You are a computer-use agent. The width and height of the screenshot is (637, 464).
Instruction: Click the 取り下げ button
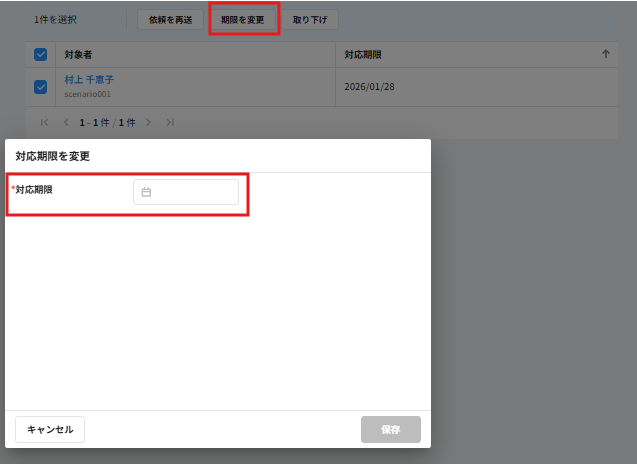pyautogui.click(x=310, y=20)
